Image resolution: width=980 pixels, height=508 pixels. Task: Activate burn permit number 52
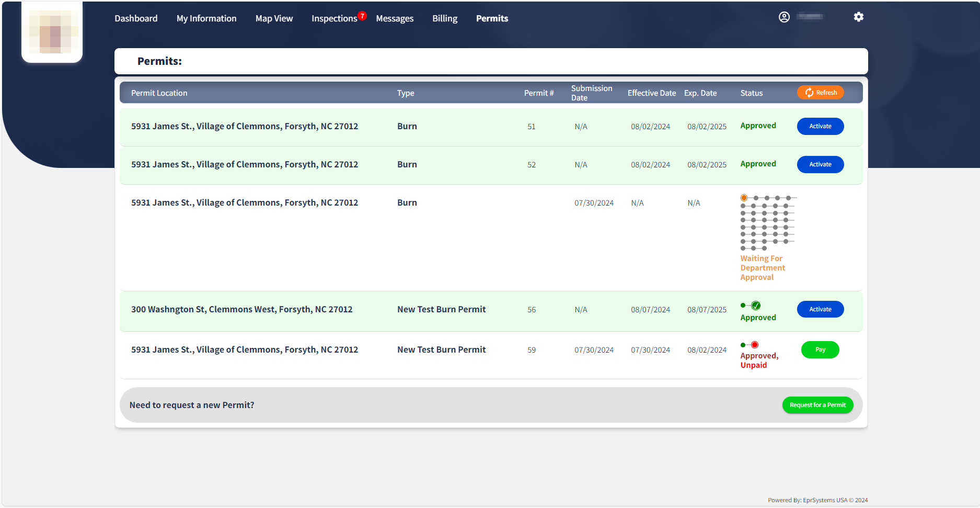click(x=820, y=164)
